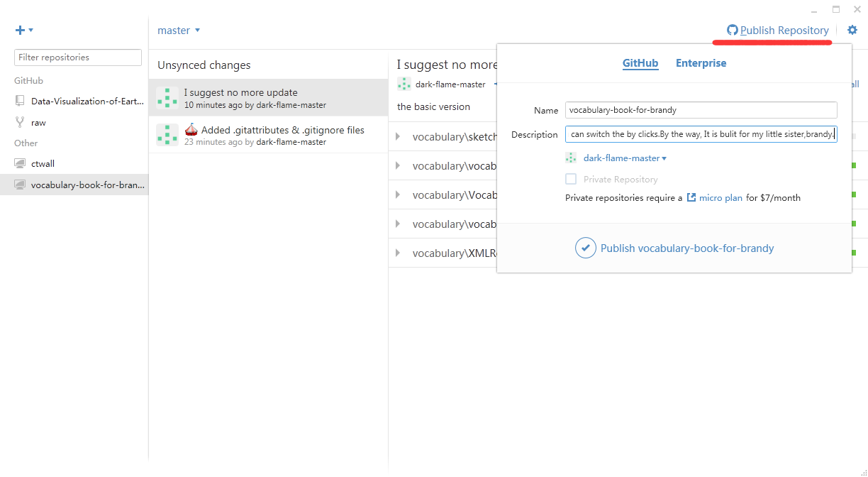Open the settings gear icon
868x477 pixels.
point(852,31)
